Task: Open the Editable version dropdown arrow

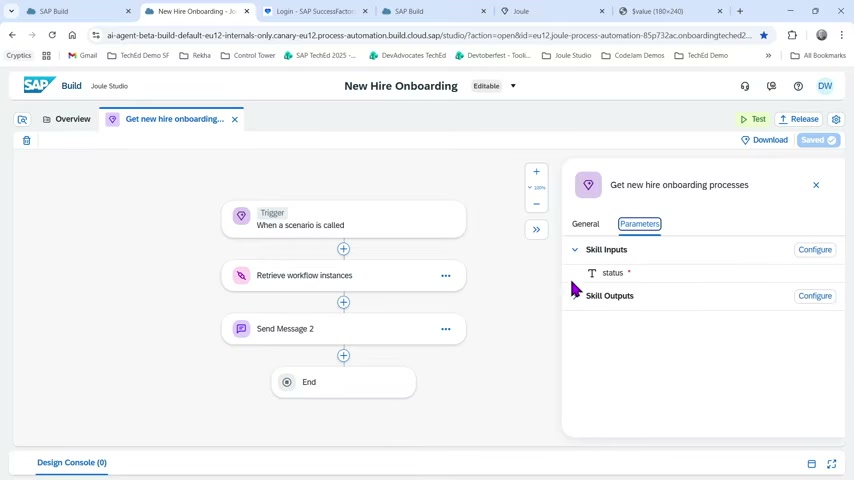Action: pyautogui.click(x=513, y=86)
